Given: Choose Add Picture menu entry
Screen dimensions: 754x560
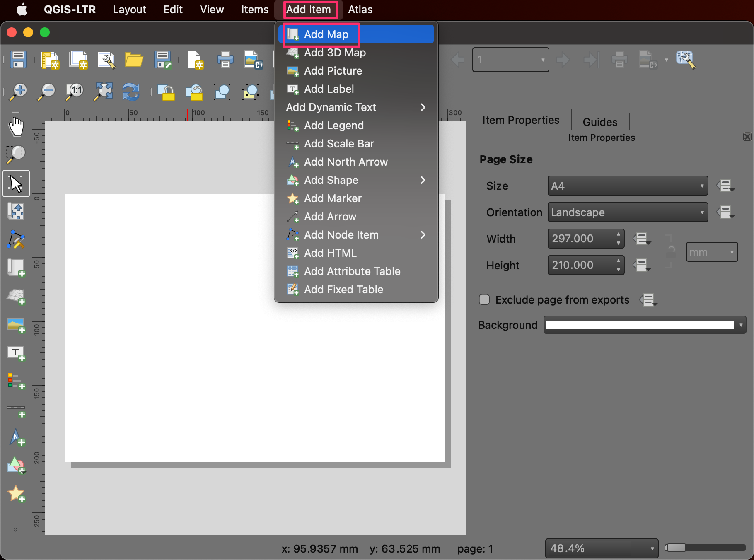Looking at the screenshot, I should coord(356,71).
